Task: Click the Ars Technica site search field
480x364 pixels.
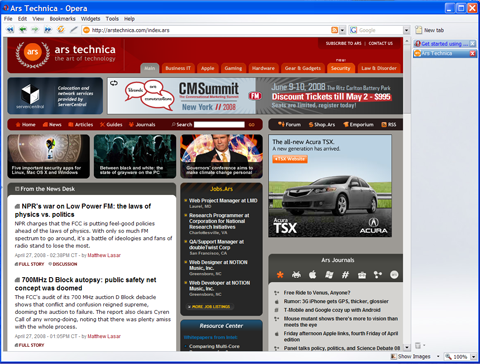Action: [x=219, y=125]
